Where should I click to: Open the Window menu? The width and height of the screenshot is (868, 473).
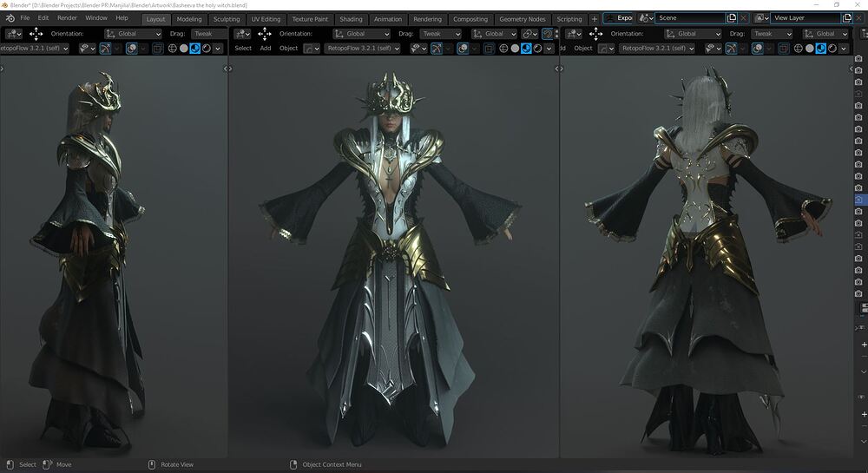[x=96, y=17]
